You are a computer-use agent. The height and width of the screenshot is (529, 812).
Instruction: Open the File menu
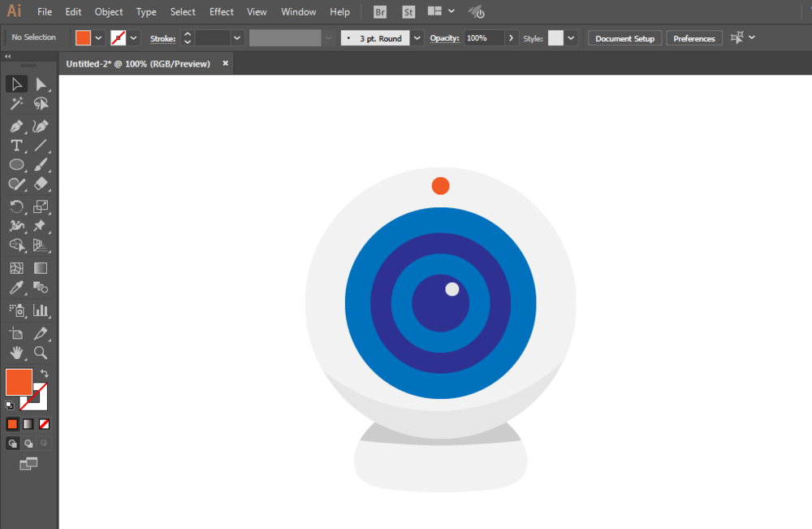pos(45,11)
